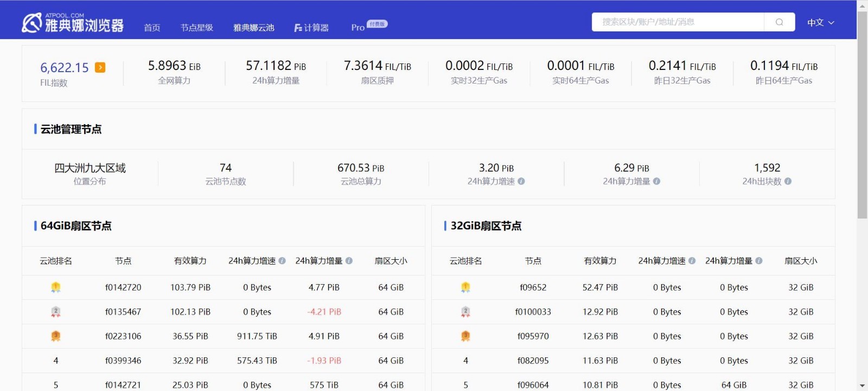The width and height of the screenshot is (868, 391).
Task: Click info icon next to cloud pool 24h算力增速
Action: tap(521, 182)
